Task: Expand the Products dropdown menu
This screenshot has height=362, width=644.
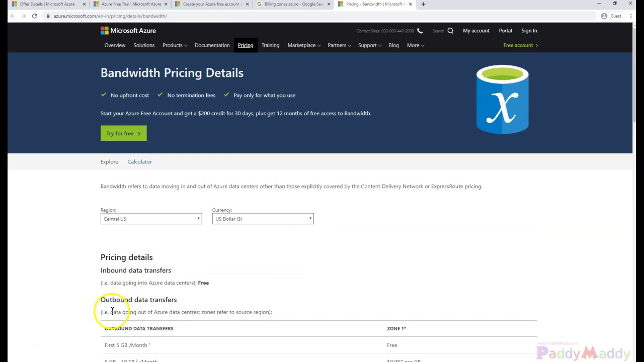Action: coord(175,45)
